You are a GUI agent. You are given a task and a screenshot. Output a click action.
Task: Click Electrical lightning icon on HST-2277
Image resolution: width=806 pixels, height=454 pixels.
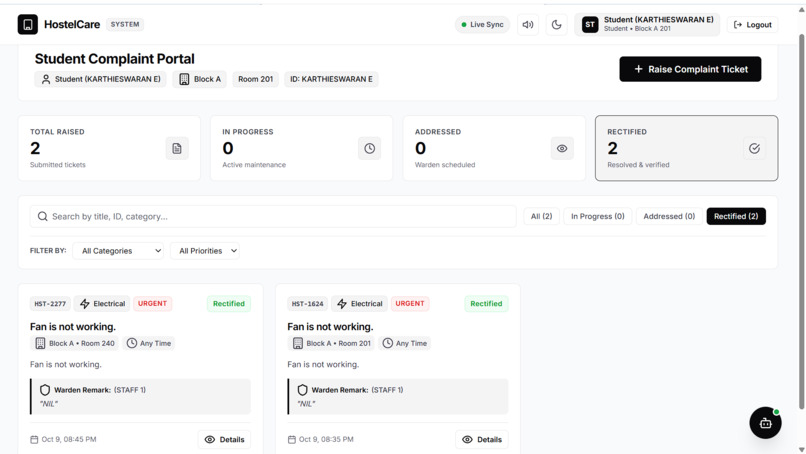click(x=85, y=304)
